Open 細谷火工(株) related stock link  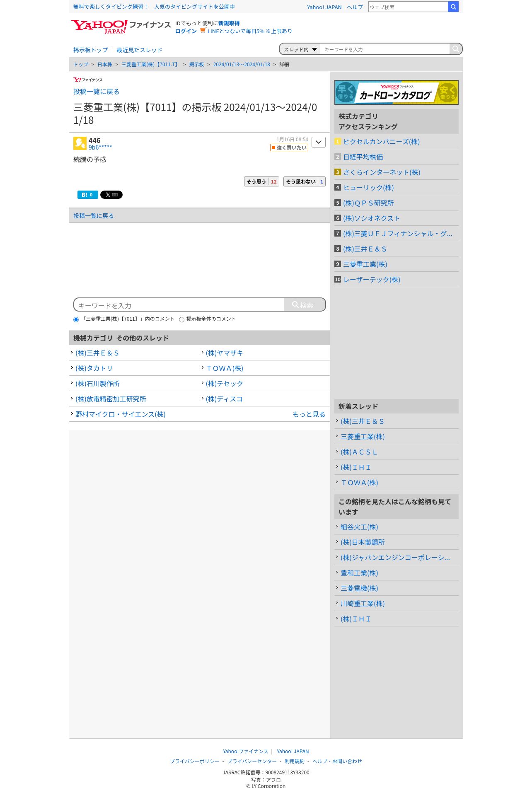tap(359, 527)
